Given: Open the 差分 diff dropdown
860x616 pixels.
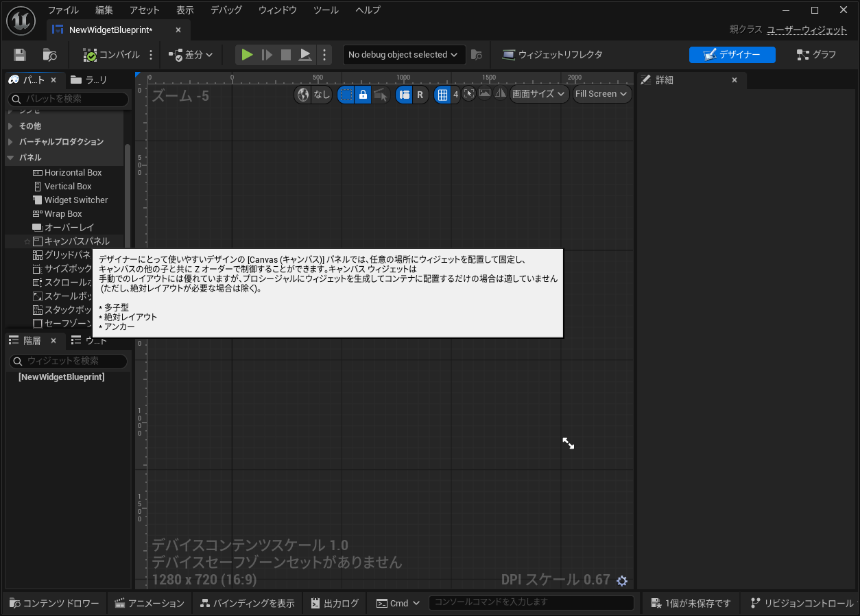Looking at the screenshot, I should [191, 55].
